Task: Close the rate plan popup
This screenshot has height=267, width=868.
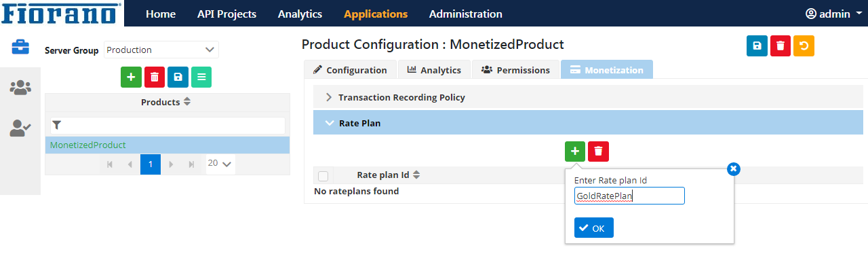Action: coord(733,168)
